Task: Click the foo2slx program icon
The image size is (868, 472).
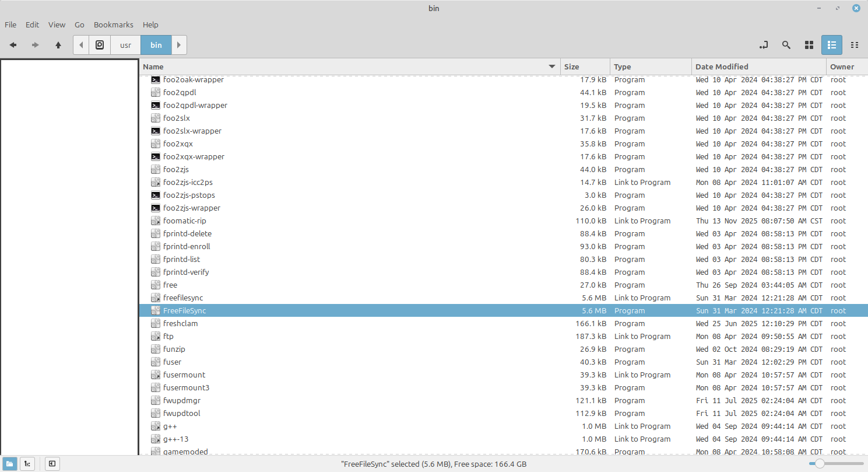Action: pos(156,118)
